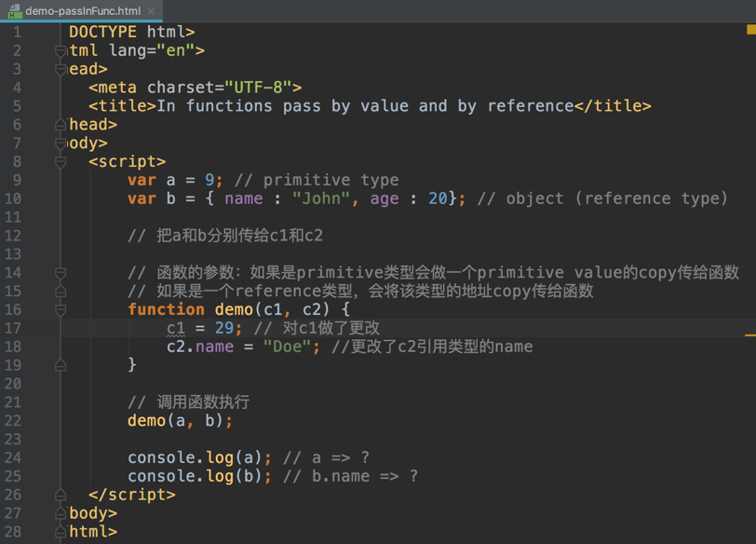Click the line 15 comment about reference类型

pos(360,292)
